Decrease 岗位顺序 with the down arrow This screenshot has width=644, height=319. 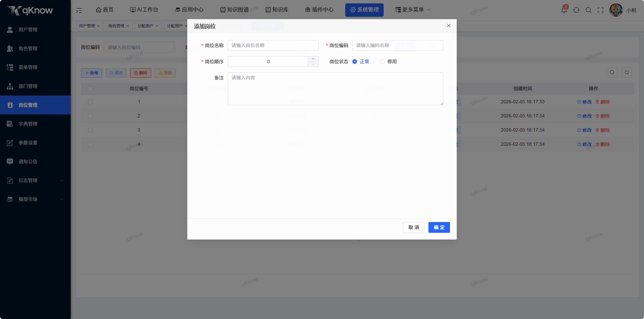click(313, 64)
